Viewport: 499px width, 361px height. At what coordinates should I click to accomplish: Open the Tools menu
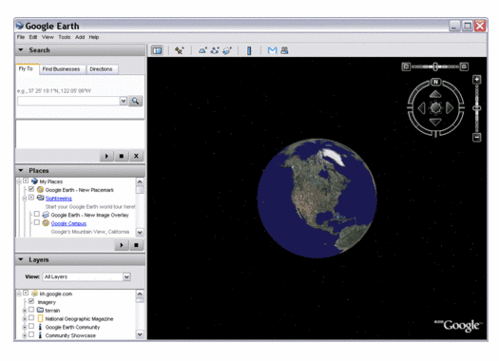64,37
